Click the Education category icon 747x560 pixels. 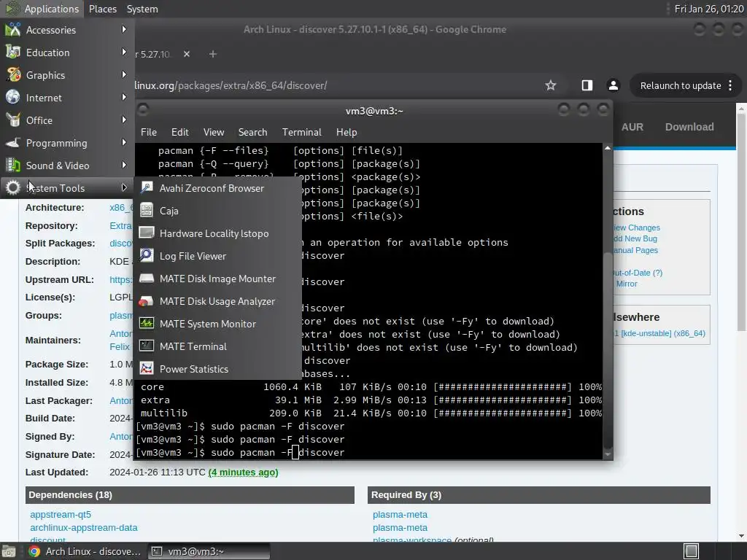[x=13, y=52]
